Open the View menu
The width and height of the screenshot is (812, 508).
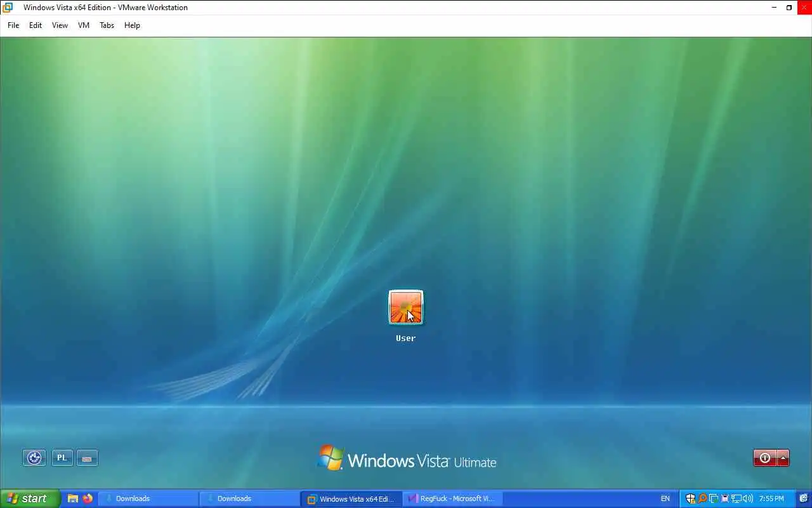tap(60, 25)
